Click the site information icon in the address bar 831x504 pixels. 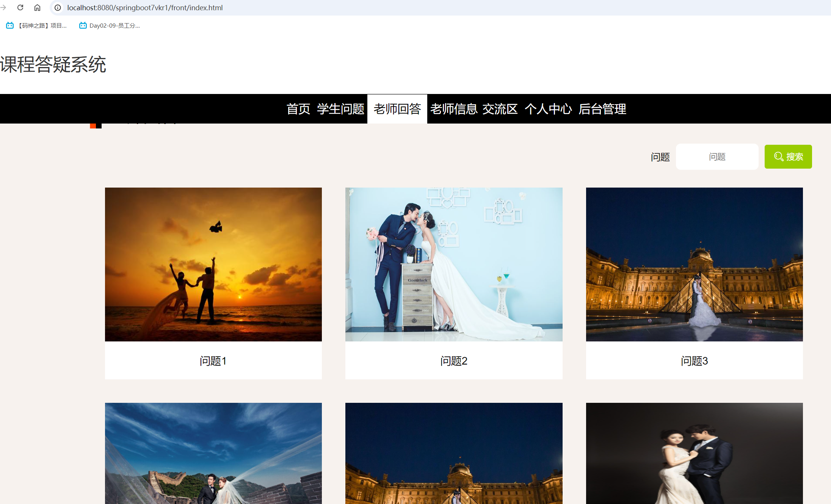pyautogui.click(x=57, y=7)
